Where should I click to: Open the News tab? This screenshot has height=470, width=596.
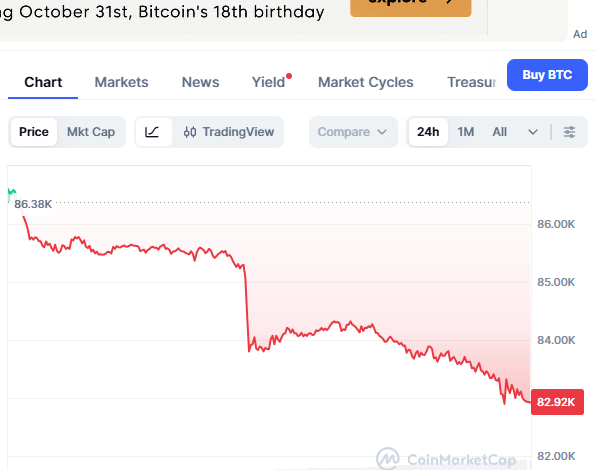tap(200, 82)
